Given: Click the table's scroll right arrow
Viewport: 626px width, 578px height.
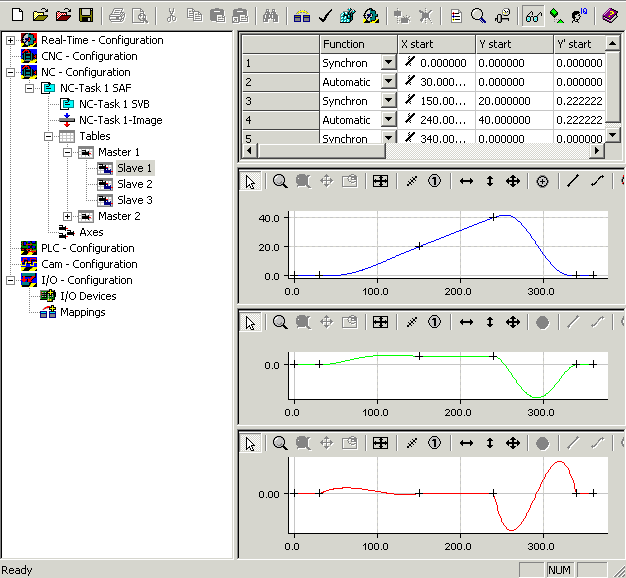Looking at the screenshot, I should 597,151.
